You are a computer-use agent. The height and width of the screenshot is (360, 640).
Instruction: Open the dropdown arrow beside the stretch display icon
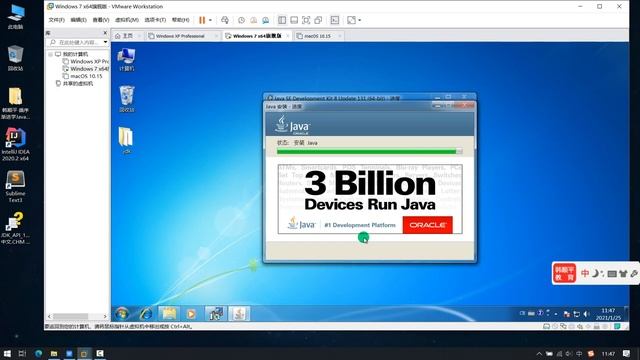pyautogui.click(x=360, y=20)
